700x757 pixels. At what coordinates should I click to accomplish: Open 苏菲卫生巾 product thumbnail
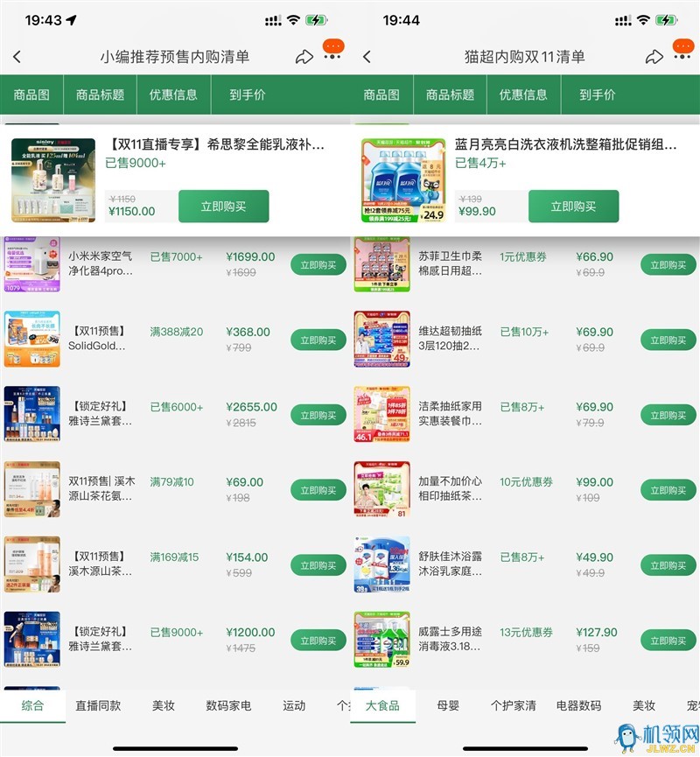coord(381,264)
